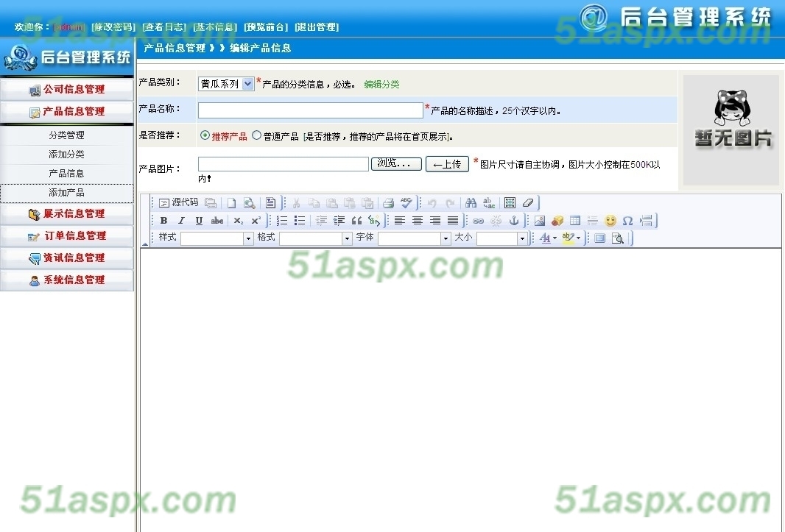
Task: Click the insert page break icon
Action: 646,221
